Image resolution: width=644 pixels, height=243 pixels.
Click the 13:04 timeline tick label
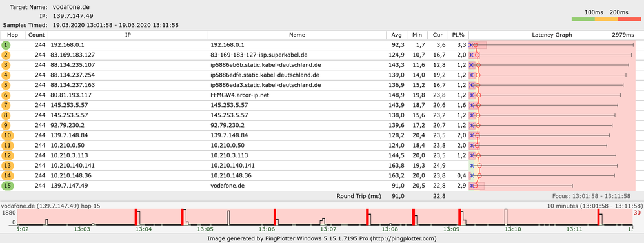145,229
